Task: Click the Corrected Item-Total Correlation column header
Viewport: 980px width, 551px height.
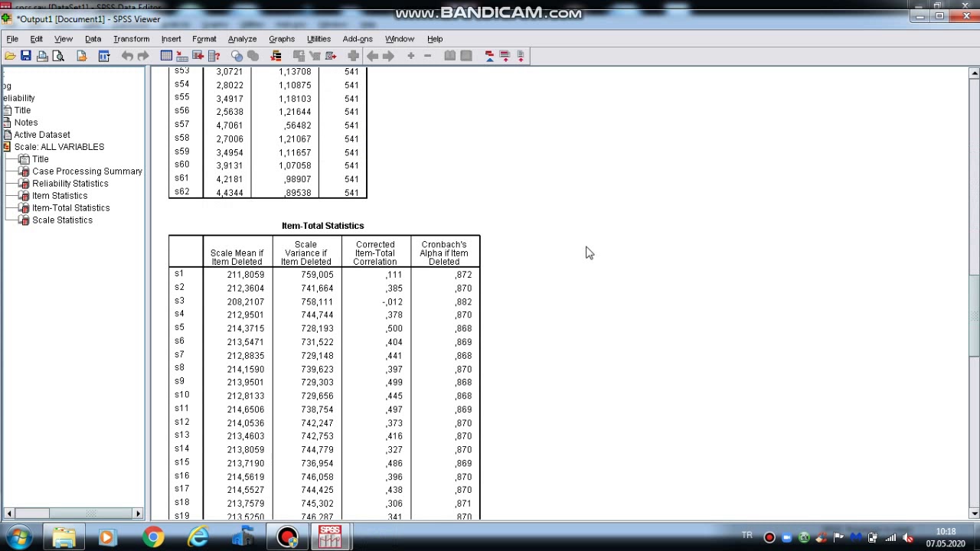Action: [375, 253]
